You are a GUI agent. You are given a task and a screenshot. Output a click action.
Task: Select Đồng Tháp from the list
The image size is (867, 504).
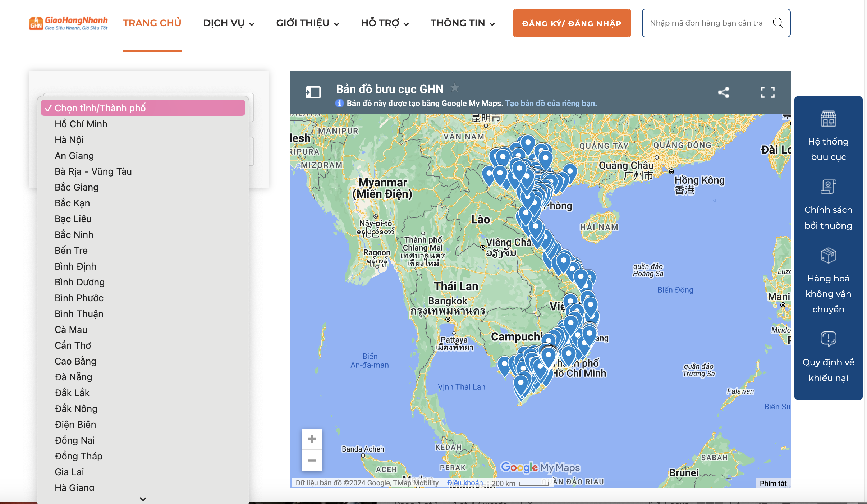pyautogui.click(x=143, y=456)
